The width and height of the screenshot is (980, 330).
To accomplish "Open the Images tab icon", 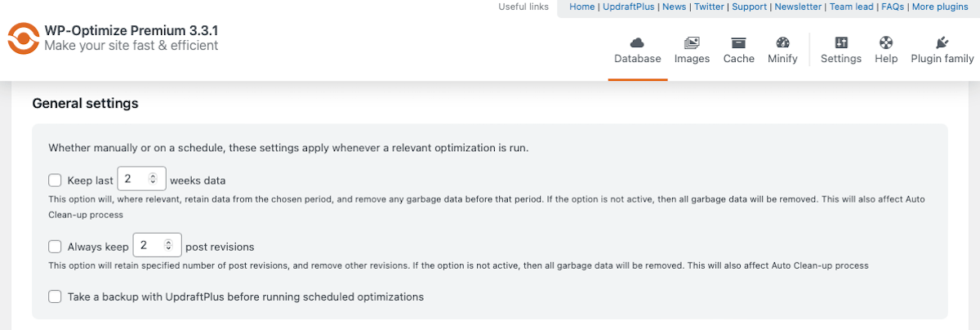I will 692,42.
